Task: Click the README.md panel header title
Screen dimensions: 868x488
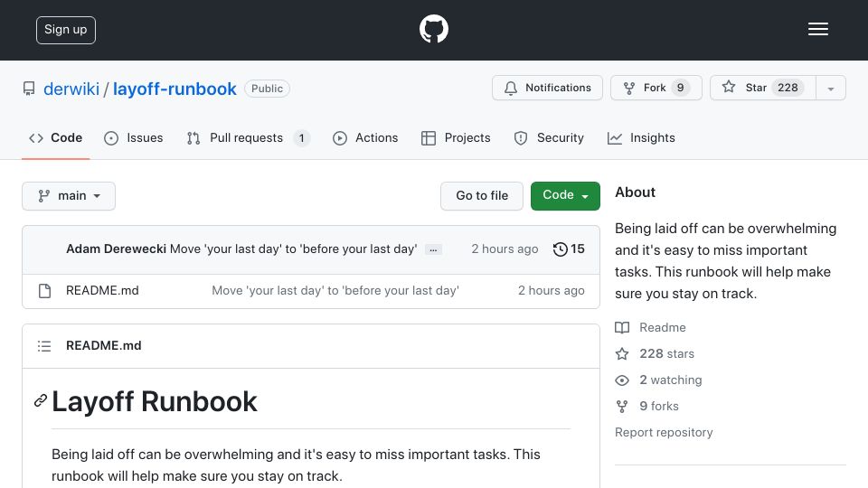Action: pos(103,346)
